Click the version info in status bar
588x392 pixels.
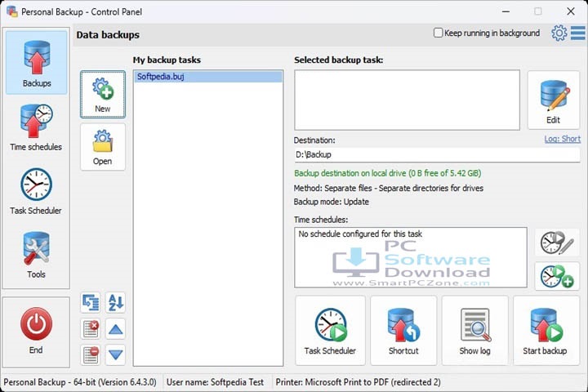coord(80,382)
